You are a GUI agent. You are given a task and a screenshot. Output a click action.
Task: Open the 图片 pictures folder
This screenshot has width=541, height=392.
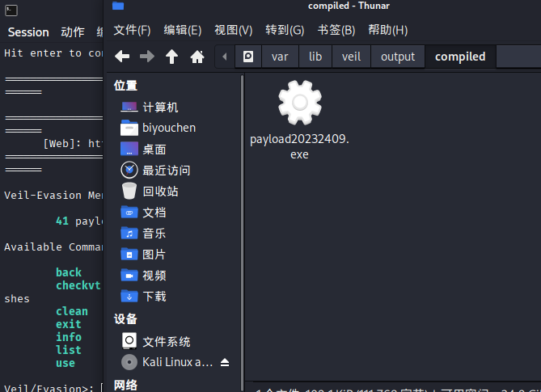point(154,255)
